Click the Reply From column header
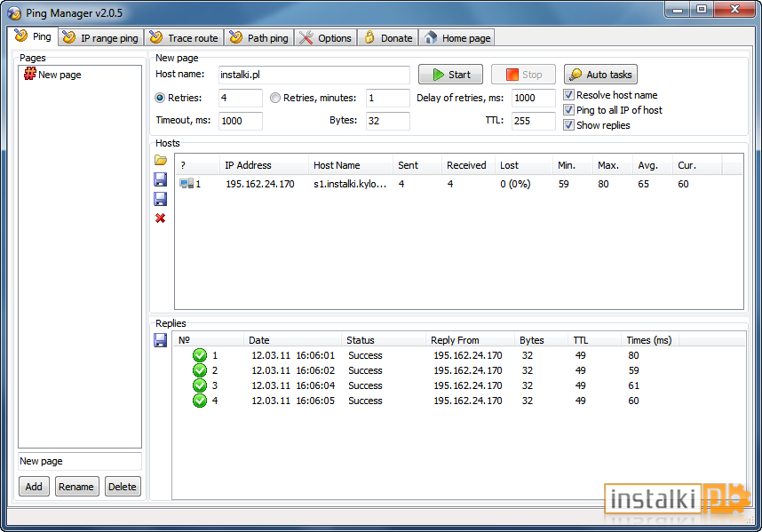The width and height of the screenshot is (762, 532). click(470, 340)
